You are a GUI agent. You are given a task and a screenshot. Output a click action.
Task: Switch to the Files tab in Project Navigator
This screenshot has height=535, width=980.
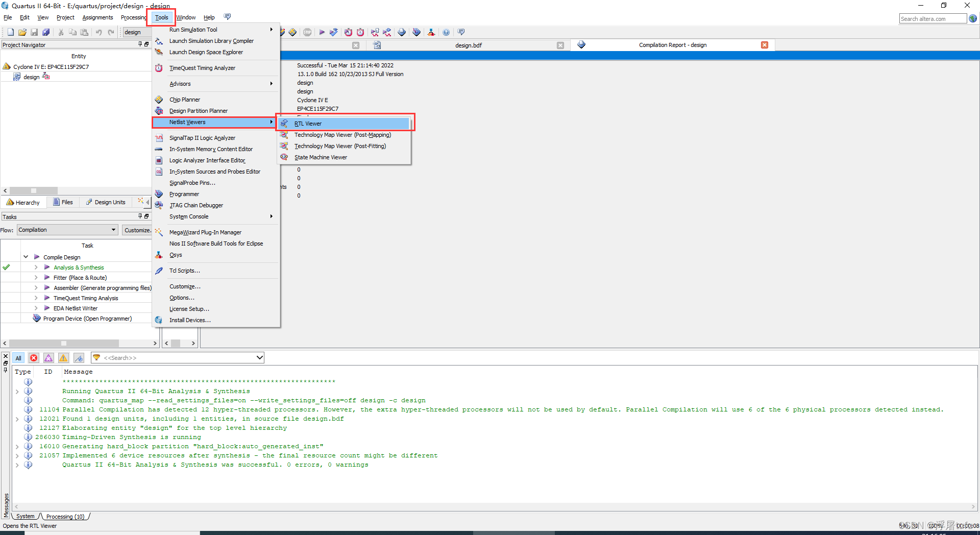pos(63,202)
